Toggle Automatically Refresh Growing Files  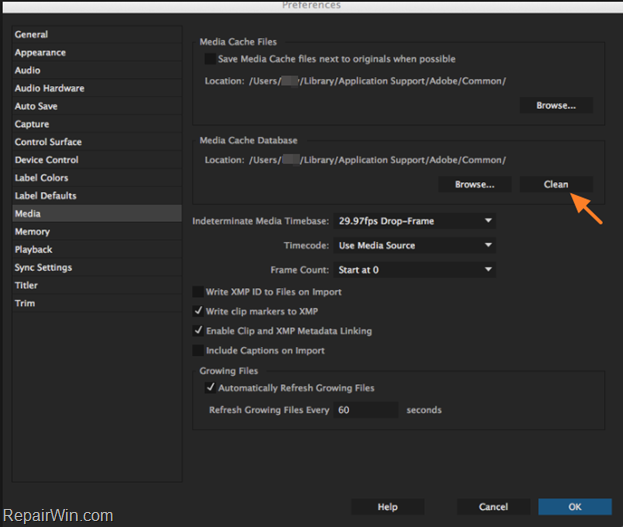click(x=210, y=388)
